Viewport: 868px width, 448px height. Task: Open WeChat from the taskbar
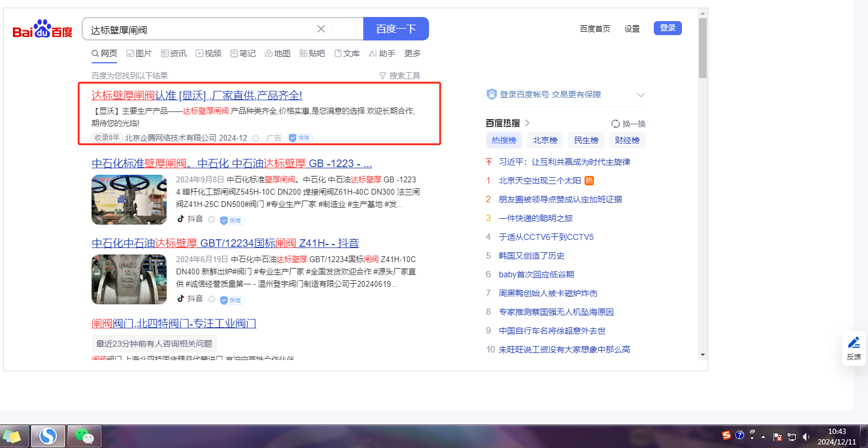tap(85, 436)
